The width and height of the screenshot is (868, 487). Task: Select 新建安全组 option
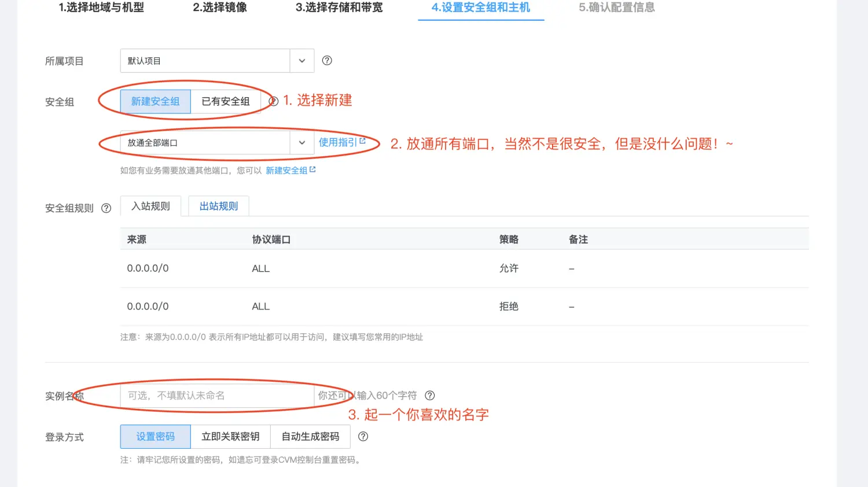pyautogui.click(x=156, y=102)
